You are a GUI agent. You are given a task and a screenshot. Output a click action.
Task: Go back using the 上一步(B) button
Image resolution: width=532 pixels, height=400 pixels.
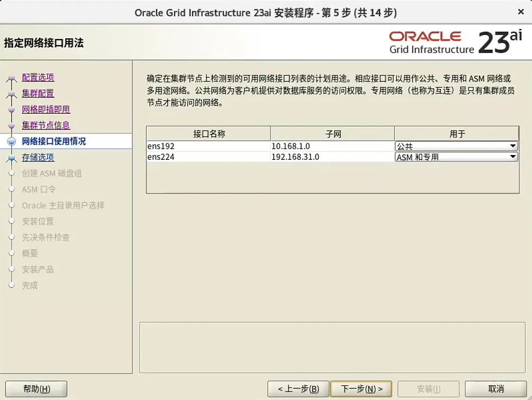coord(299,388)
